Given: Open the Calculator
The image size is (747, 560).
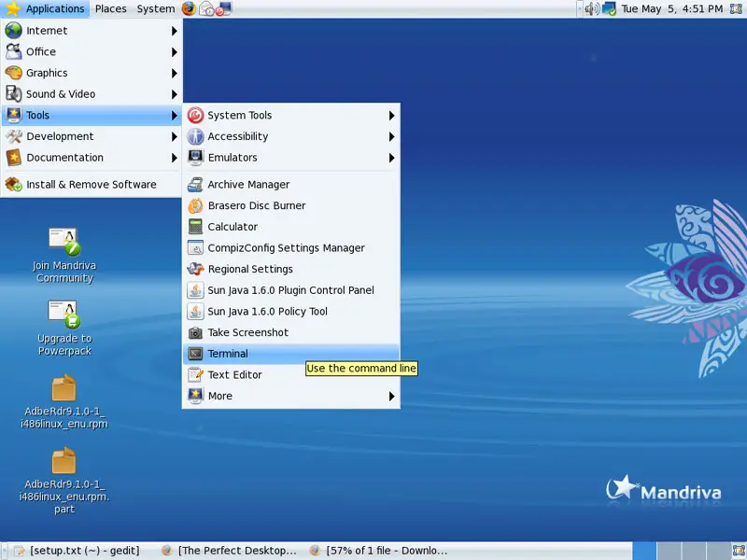Looking at the screenshot, I should pyautogui.click(x=291, y=227).
